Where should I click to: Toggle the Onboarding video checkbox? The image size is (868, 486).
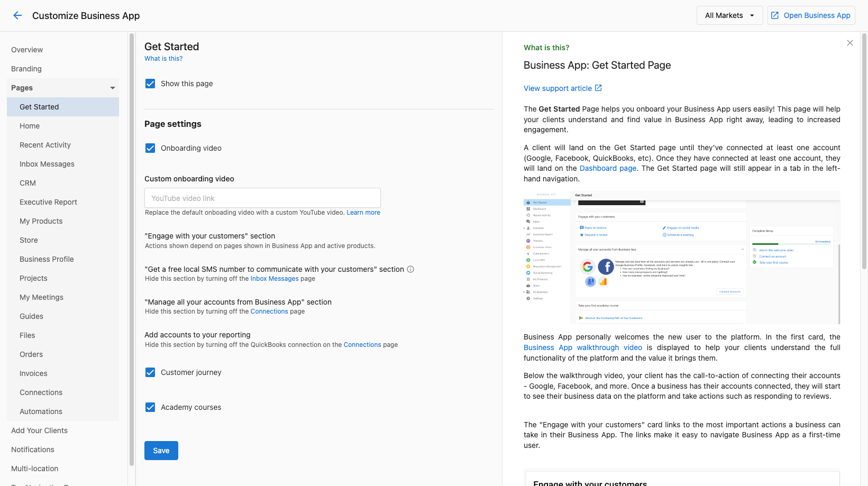coord(150,148)
